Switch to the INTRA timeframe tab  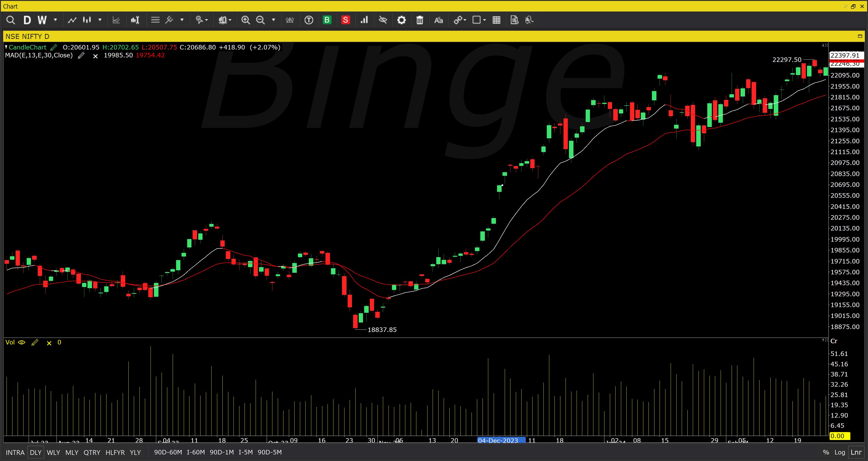tap(15, 452)
